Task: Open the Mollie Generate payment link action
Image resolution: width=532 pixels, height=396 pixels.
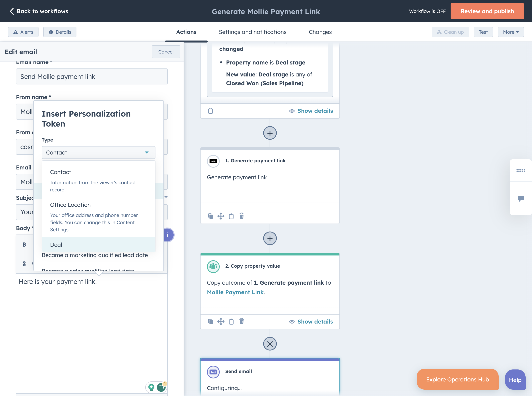Action: click(213, 161)
